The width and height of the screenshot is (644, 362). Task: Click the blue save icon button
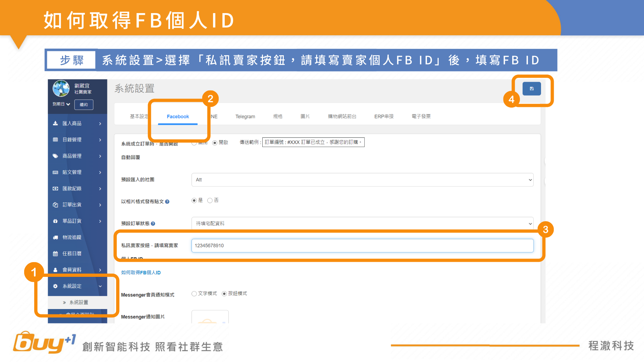(x=531, y=89)
